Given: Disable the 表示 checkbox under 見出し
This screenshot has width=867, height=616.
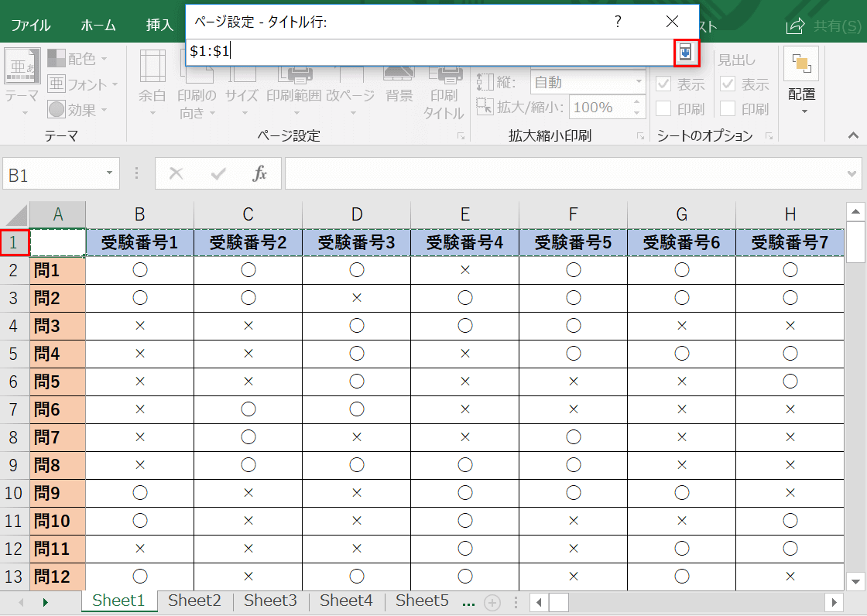Looking at the screenshot, I should point(728,85).
